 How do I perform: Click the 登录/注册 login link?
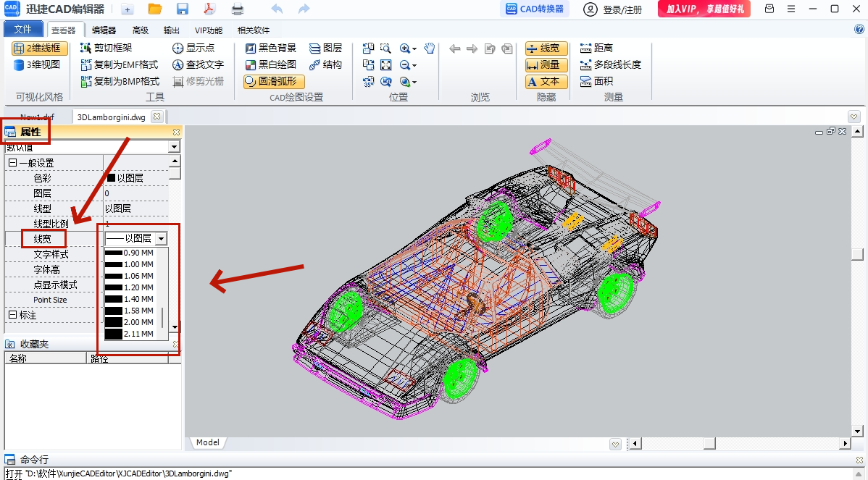(613, 9)
